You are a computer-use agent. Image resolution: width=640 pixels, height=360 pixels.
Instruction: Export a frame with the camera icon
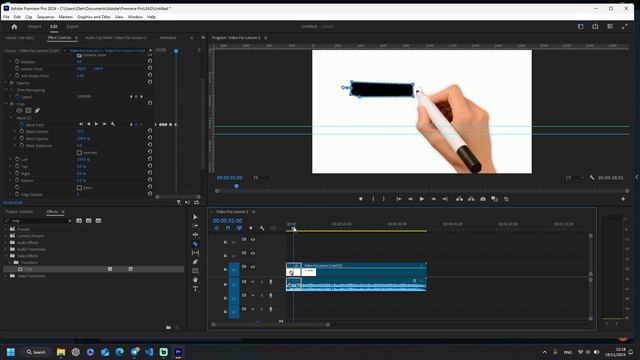click(483, 199)
